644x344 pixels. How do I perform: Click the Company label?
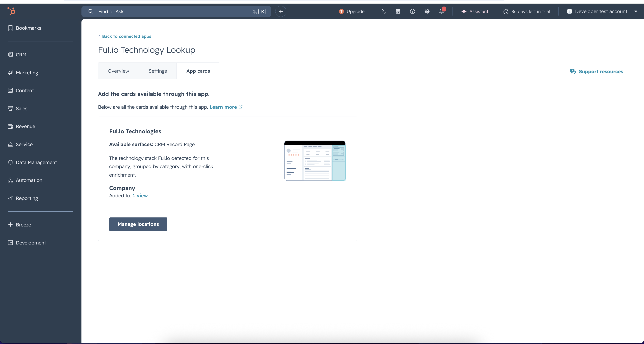pos(122,188)
